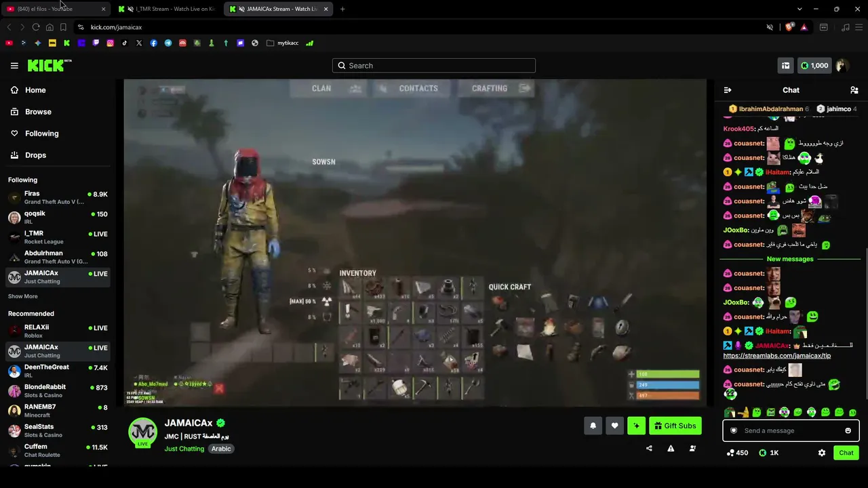Image resolution: width=868 pixels, height=488 pixels.
Task: Open the browser main menu
Action: pos(859,27)
